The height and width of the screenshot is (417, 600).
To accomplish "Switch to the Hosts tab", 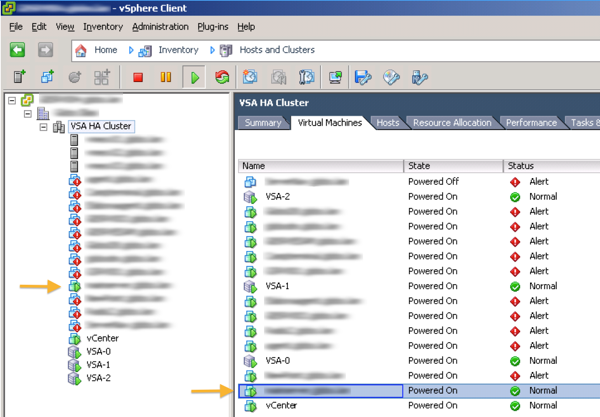I will click(x=388, y=123).
